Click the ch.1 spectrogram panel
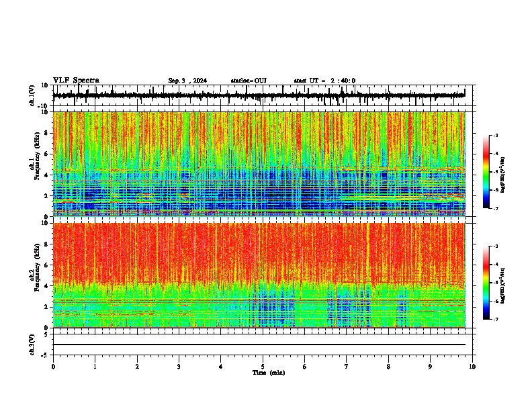Viewport: 532px width, 411px height. (x=259, y=164)
